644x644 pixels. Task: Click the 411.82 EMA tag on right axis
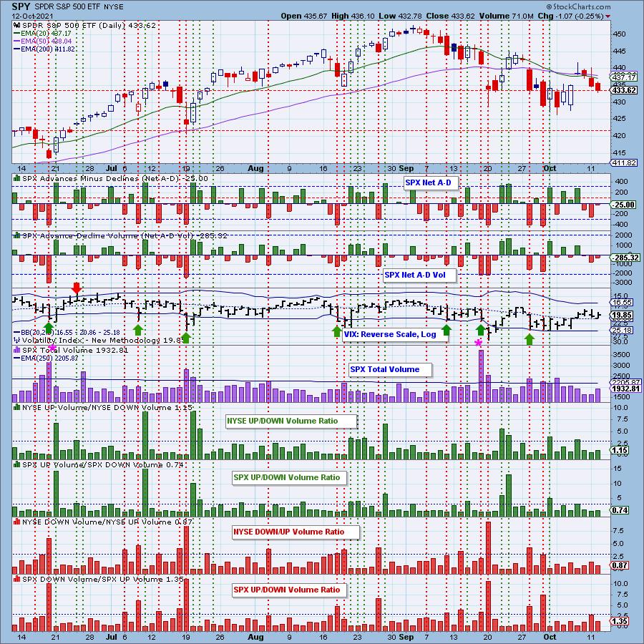[624, 163]
